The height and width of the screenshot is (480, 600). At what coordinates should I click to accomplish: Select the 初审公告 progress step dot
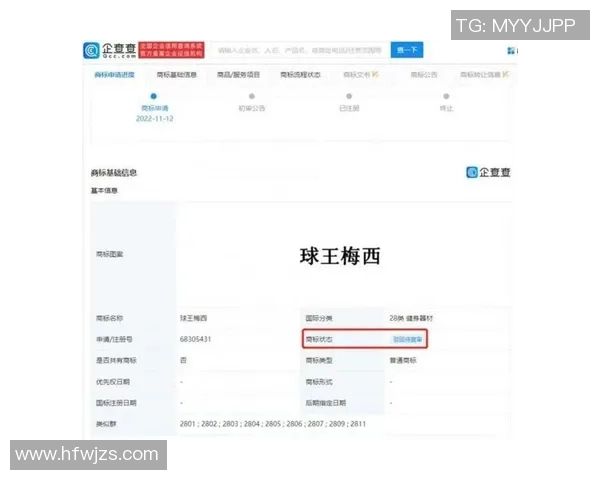click(x=252, y=96)
